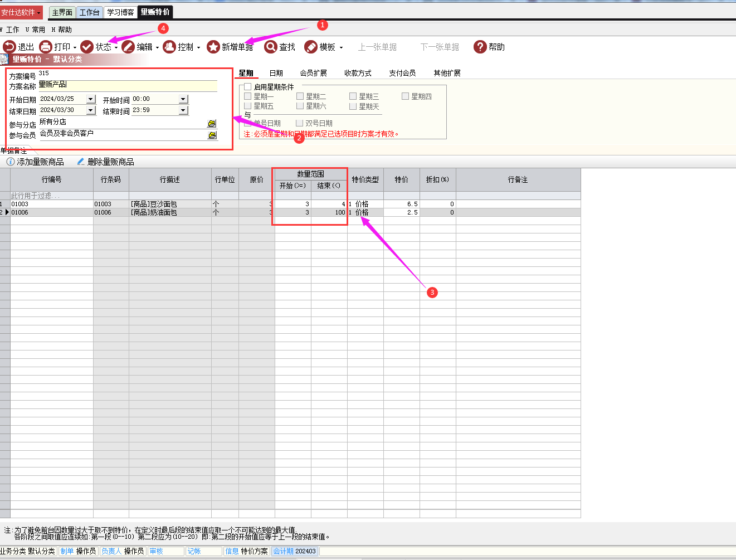Open the 参与分店 browse folder icon

[x=212, y=123]
